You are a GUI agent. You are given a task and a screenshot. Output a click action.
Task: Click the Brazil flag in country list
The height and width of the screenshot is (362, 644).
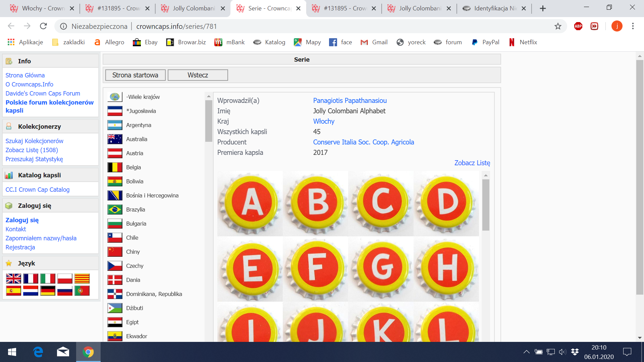click(115, 209)
